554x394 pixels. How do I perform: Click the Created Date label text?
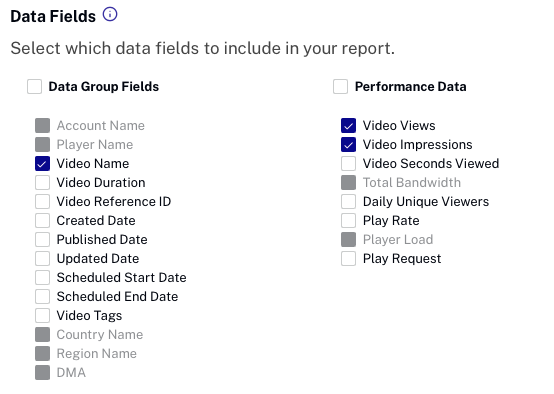click(x=96, y=221)
